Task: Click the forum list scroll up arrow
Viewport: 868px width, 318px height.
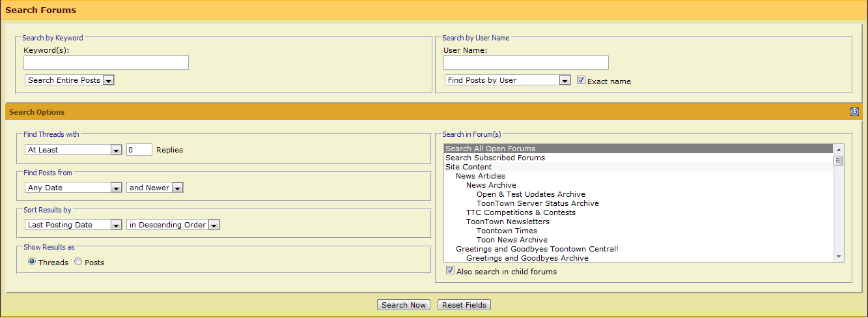Action: [x=839, y=149]
